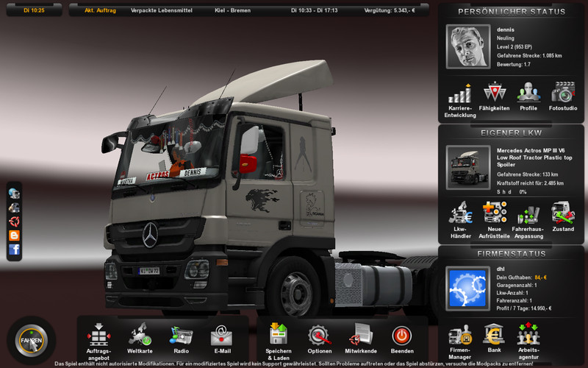Screen dimensions: 588x368
Task: Click the truck icon in left sidebar
Action: (14, 208)
